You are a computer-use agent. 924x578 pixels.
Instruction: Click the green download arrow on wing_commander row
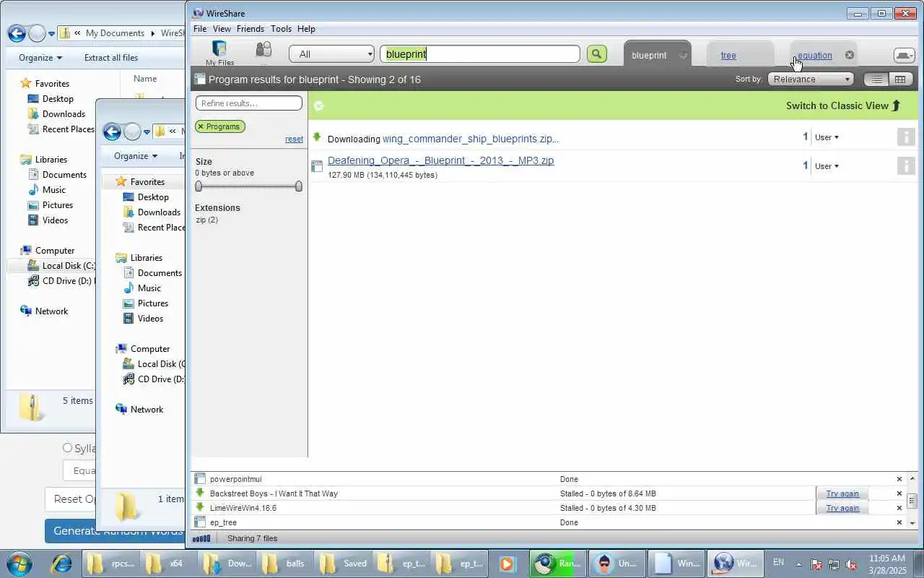click(317, 137)
